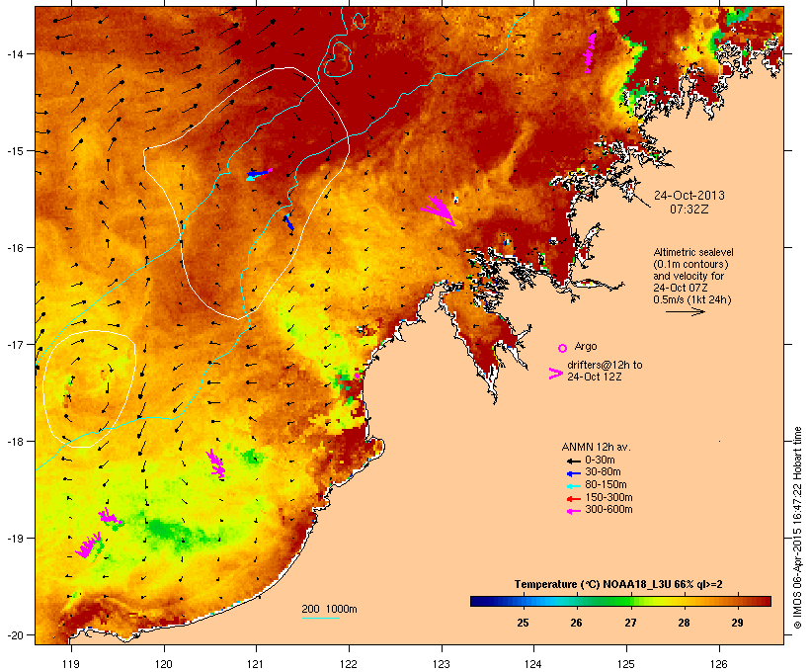Click the '126' longitude axis label
The height and width of the screenshot is (672, 810).
point(718,664)
